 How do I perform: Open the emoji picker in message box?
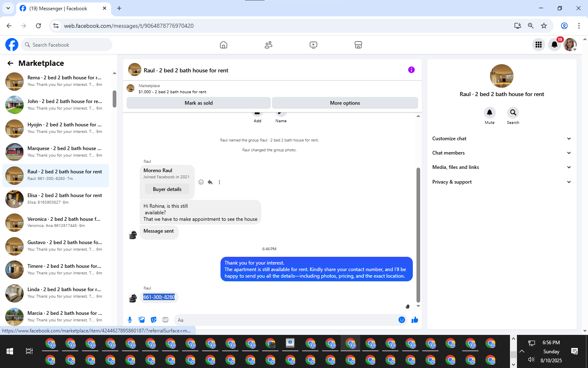pos(402,320)
